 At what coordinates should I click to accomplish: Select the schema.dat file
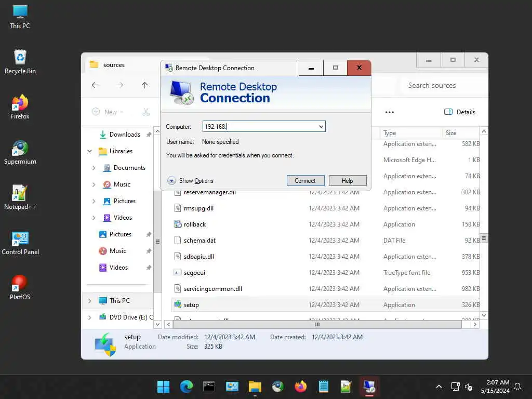tap(325, 240)
